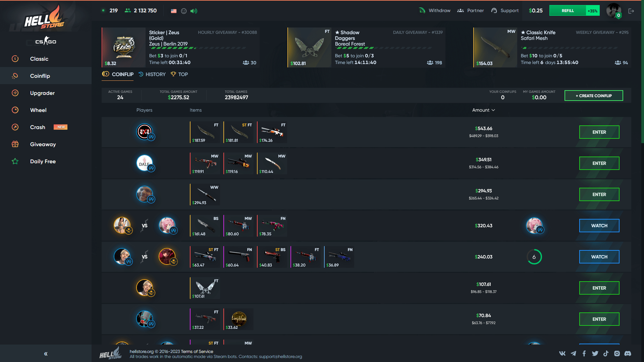Screen dimensions: 644x362
Task: Click the Upgrader sidebar icon
Action: [15, 93]
